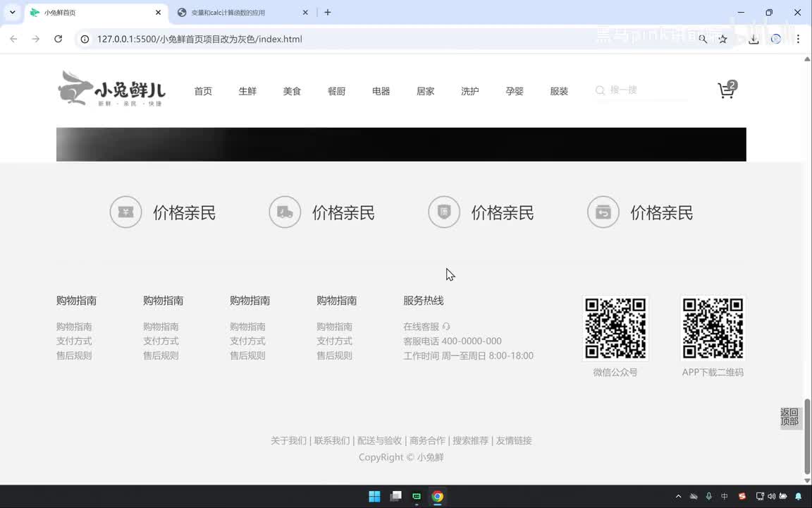Image resolution: width=812 pixels, height=508 pixels.
Task: Open the 服装 navigation item
Action: [559, 91]
